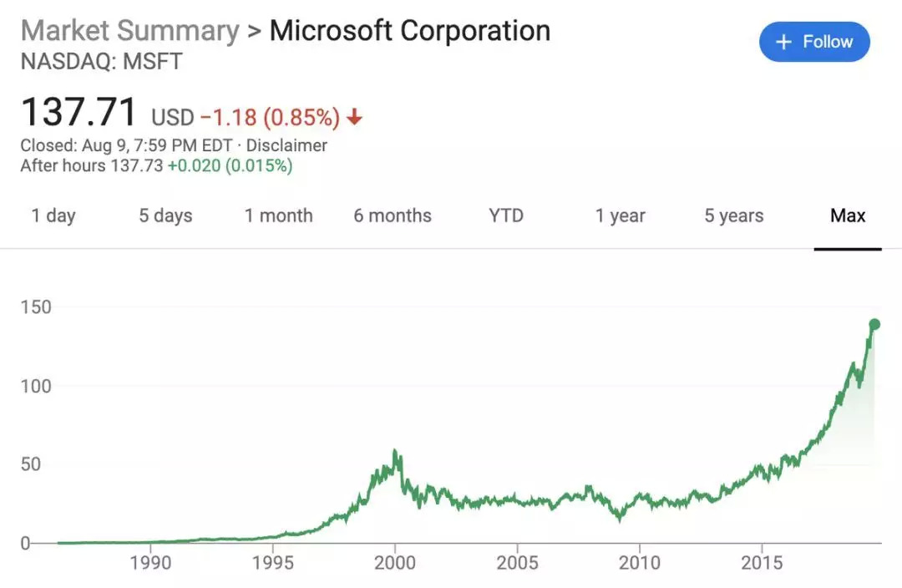This screenshot has height=588, width=902.
Task: Click the Follow button
Action: coord(814,42)
